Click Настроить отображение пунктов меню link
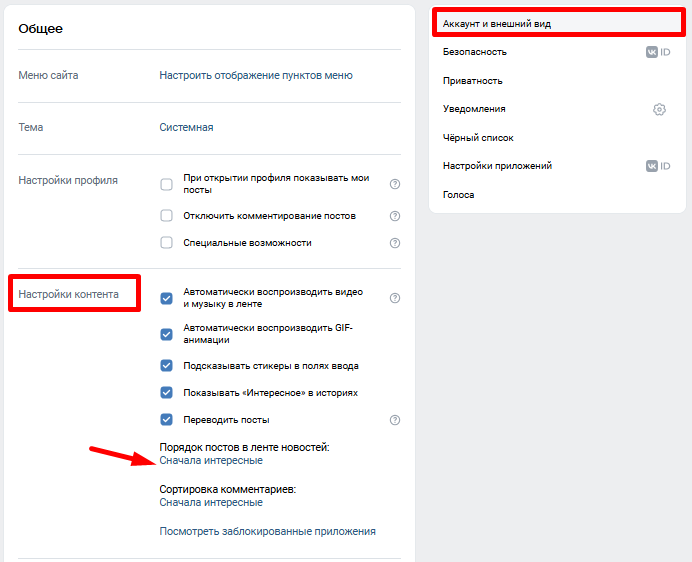 click(256, 75)
